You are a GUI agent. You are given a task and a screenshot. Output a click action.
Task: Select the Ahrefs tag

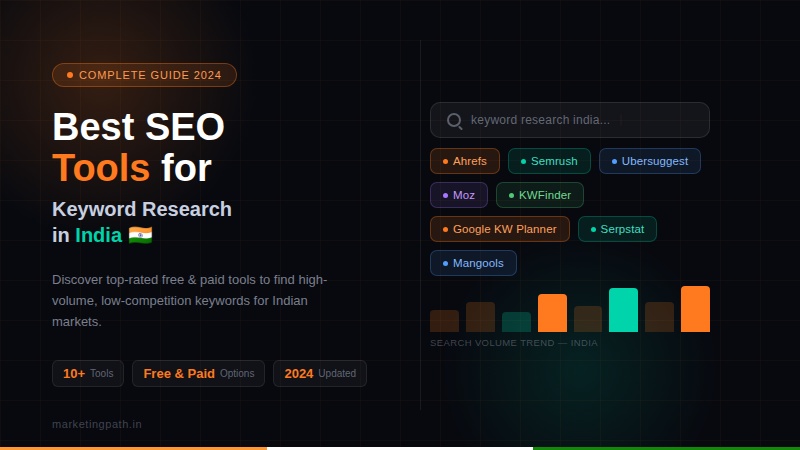click(465, 161)
